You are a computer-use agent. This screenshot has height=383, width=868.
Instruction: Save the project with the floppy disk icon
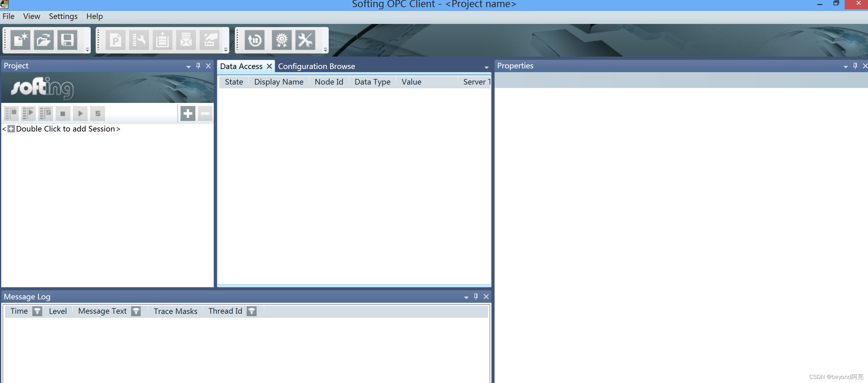(67, 40)
